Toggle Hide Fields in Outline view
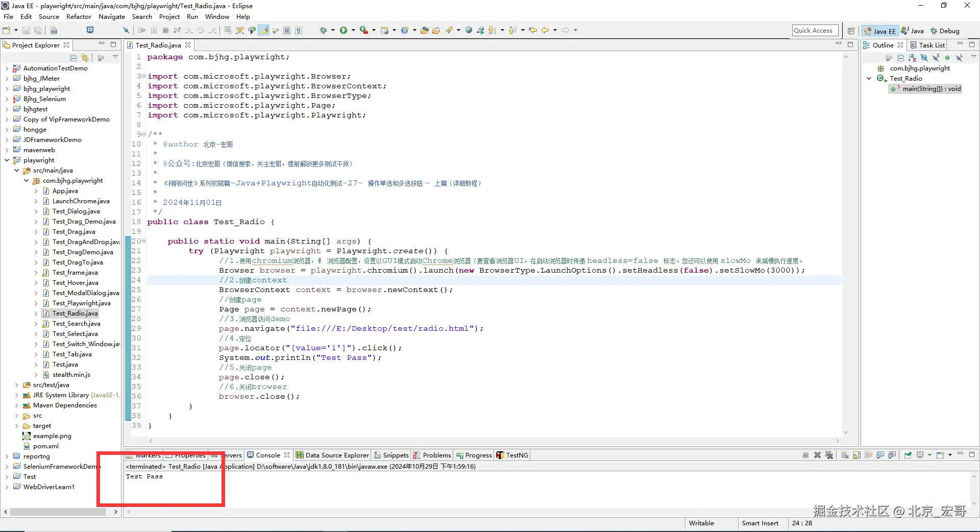This screenshot has width=980, height=532. tap(924, 58)
